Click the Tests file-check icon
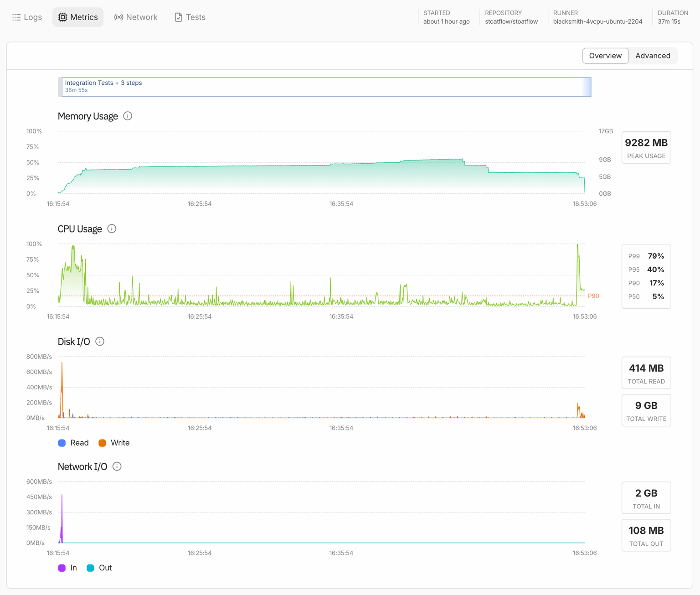 [179, 17]
